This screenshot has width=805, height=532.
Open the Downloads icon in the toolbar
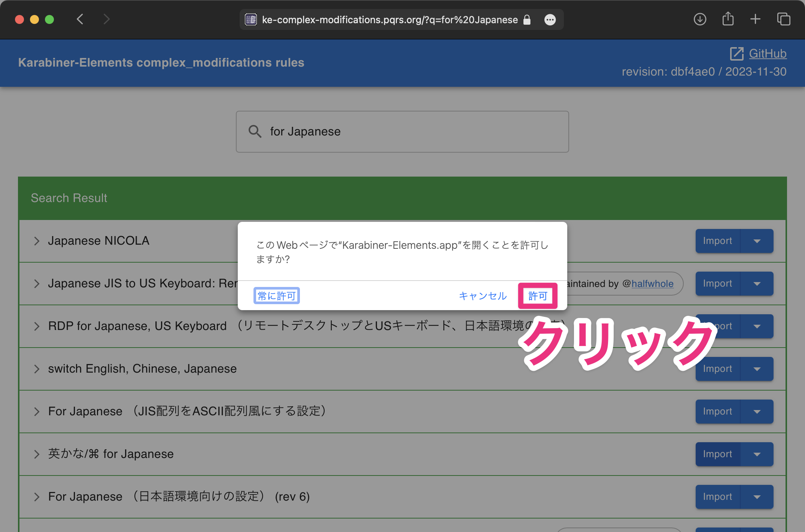click(x=700, y=19)
